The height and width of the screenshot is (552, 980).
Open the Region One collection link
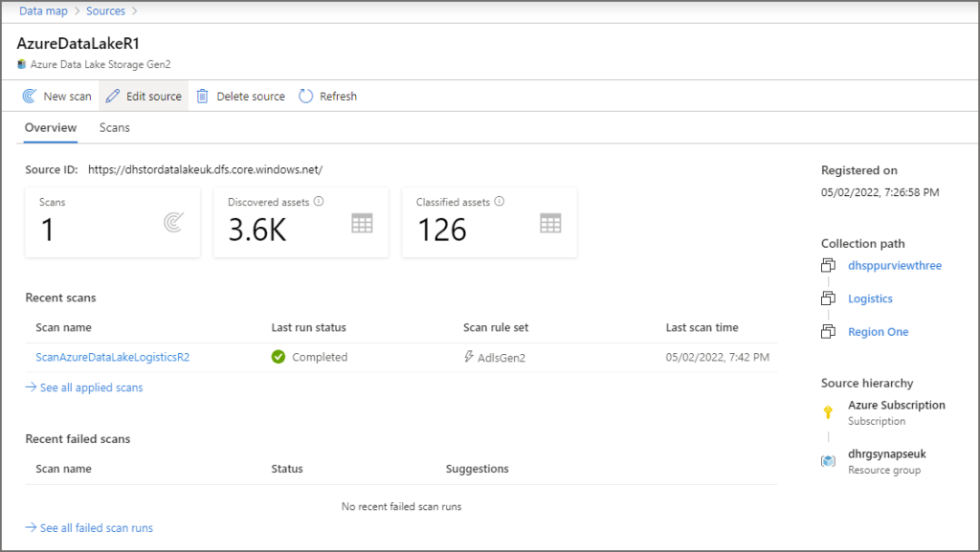(x=879, y=332)
